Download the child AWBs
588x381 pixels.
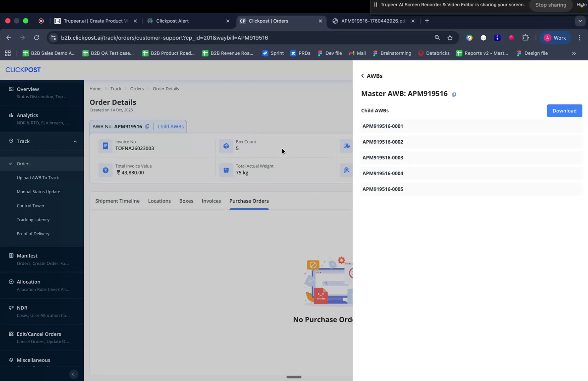coord(564,110)
